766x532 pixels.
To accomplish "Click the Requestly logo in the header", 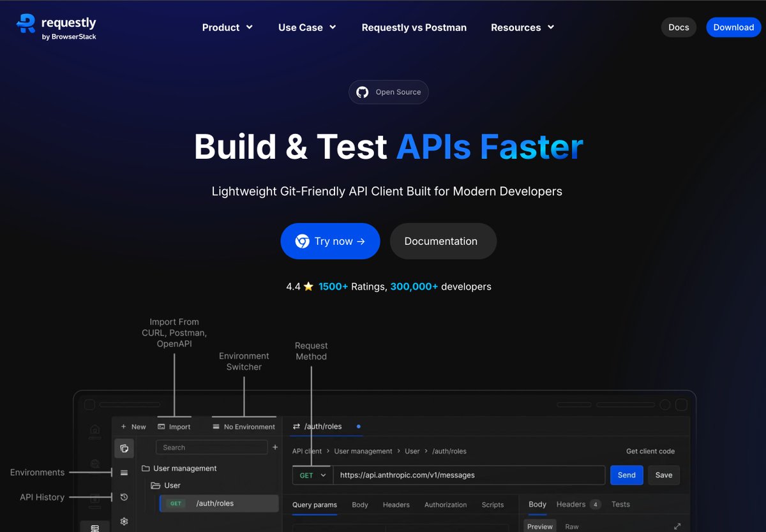I will (56, 27).
